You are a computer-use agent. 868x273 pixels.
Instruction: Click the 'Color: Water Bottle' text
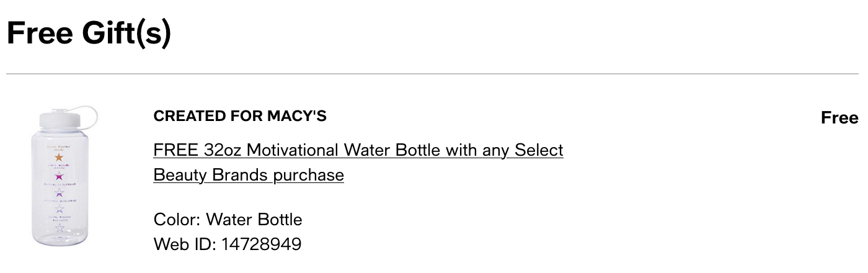tap(228, 220)
